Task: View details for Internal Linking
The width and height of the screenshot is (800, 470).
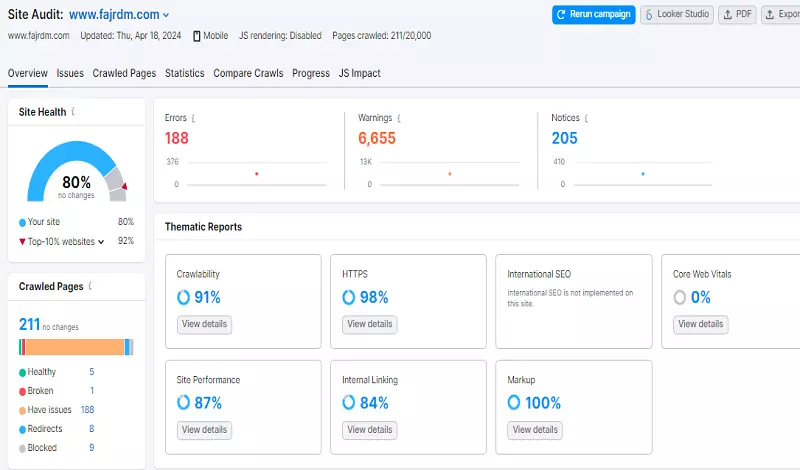Action: 369,430
